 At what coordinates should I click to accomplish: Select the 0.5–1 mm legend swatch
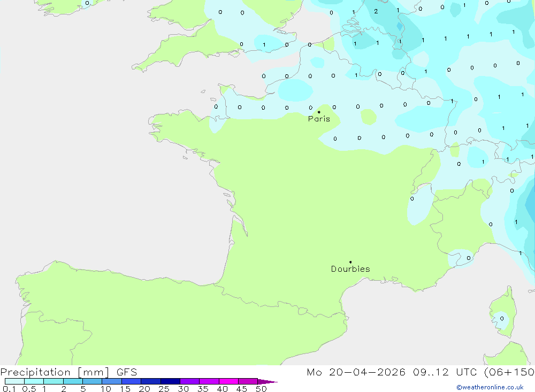tap(34, 381)
